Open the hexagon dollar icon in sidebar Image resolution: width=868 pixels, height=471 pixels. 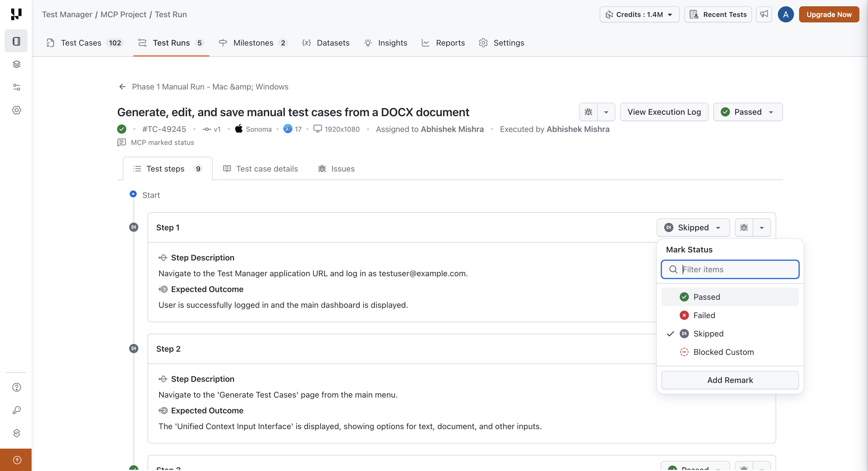16,433
